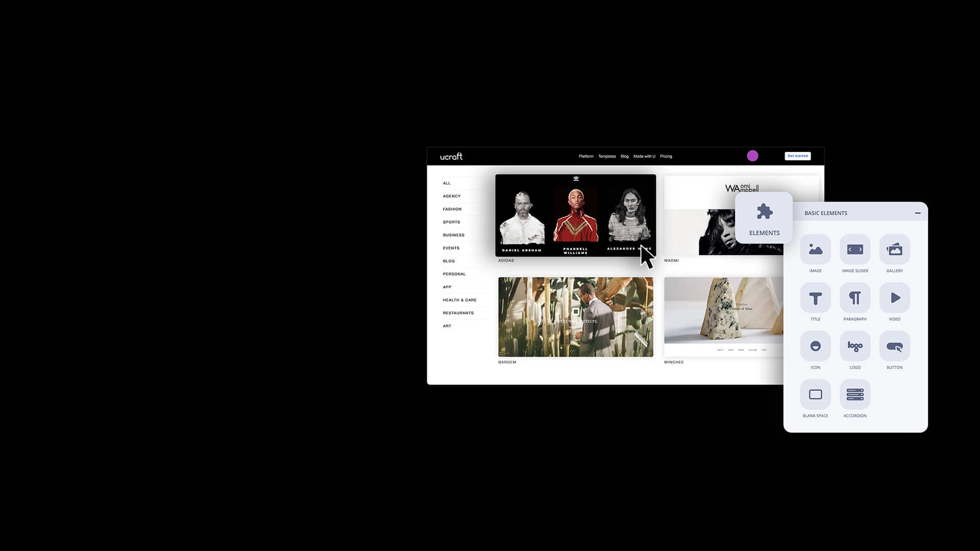Go to the Pricing page
This screenshot has width=980, height=551.
[666, 157]
